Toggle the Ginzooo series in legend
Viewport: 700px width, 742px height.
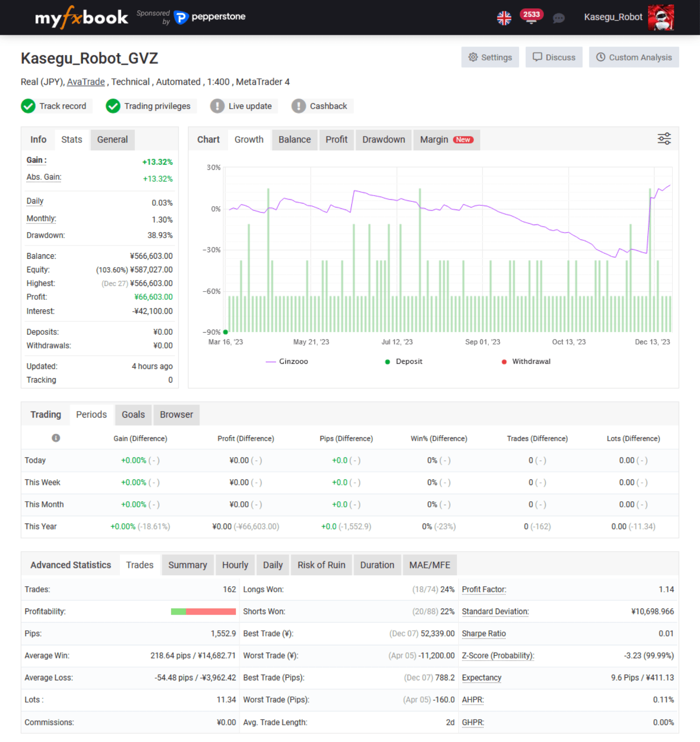click(x=287, y=362)
